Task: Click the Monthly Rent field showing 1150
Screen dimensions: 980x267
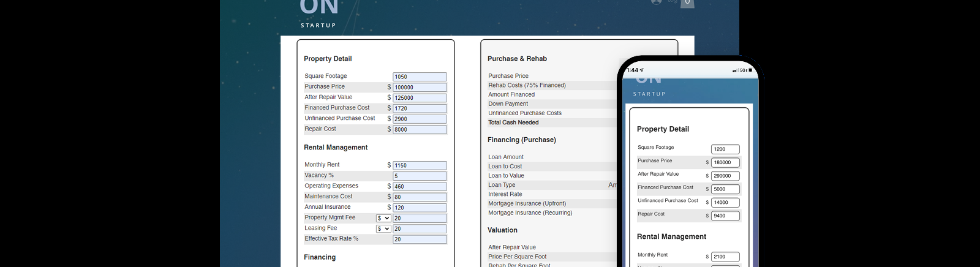Action: pos(420,165)
